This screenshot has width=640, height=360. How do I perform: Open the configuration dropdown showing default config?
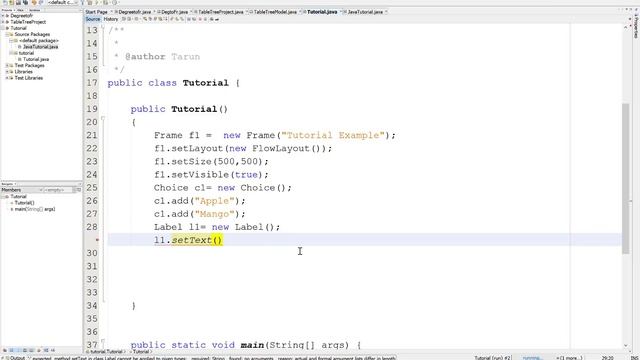(62, 2)
